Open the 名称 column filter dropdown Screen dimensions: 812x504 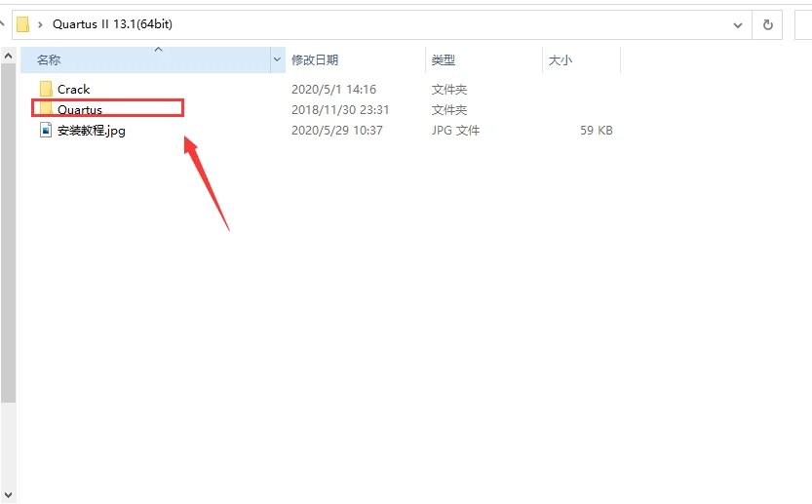(x=277, y=59)
